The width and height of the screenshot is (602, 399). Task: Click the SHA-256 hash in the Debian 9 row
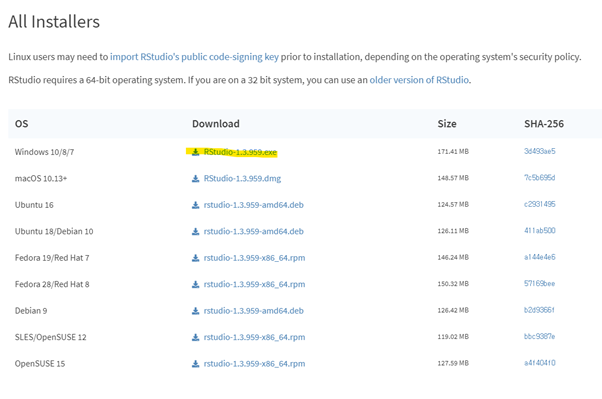click(x=539, y=310)
